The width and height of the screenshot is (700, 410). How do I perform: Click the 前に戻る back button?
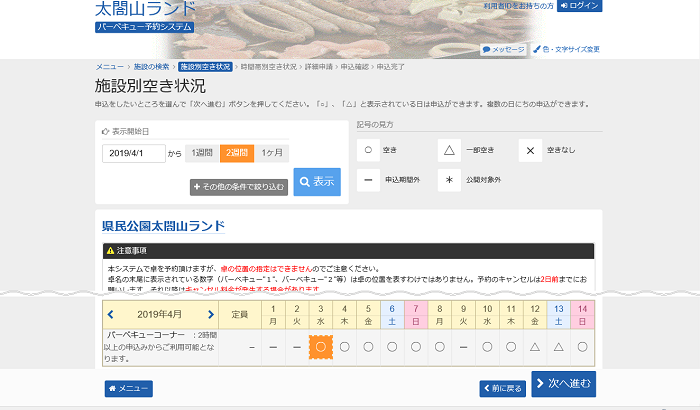click(503, 389)
